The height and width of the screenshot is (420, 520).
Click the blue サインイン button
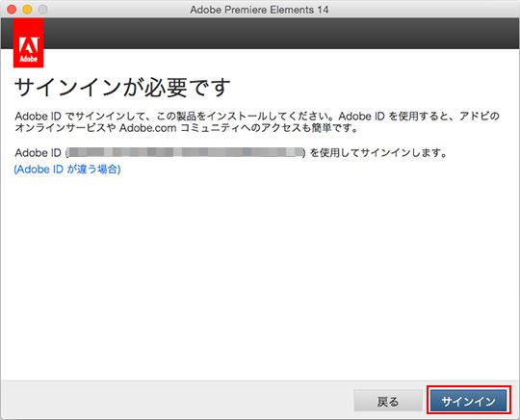click(468, 401)
